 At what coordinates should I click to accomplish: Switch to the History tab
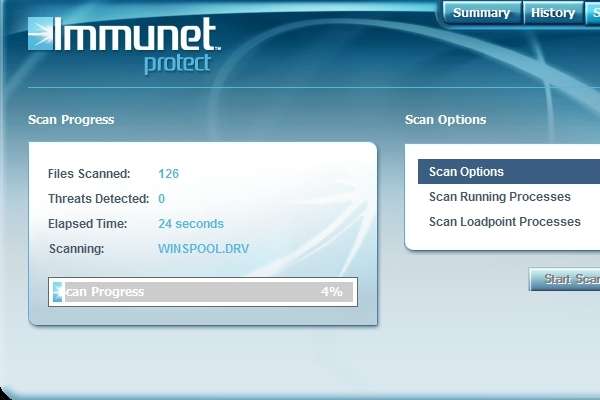[x=553, y=13]
